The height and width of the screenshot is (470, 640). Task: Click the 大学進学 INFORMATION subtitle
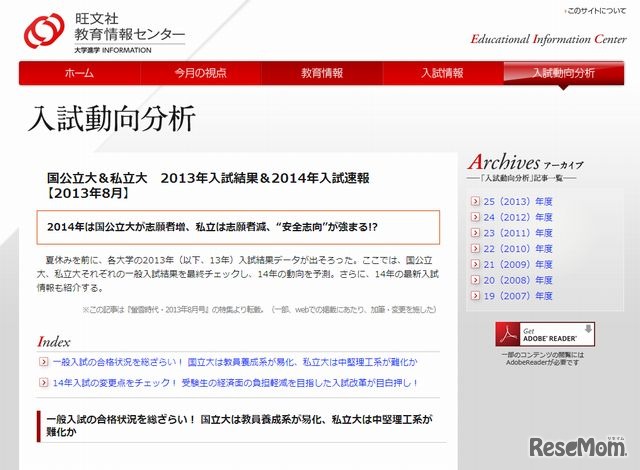(113, 50)
